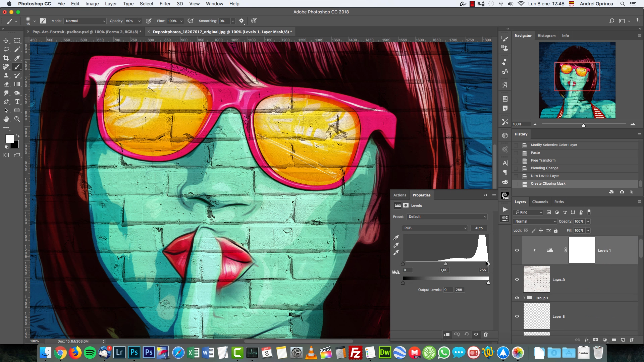Open Photoshop search icon in options bar
Screen dimensions: 644x362
pos(612,21)
